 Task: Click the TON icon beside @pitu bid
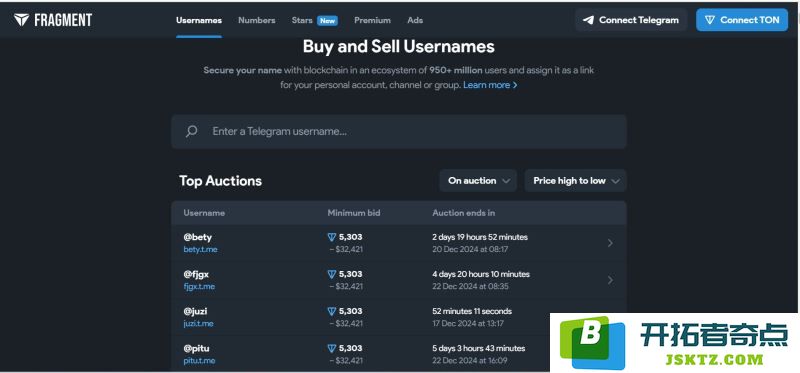point(332,349)
